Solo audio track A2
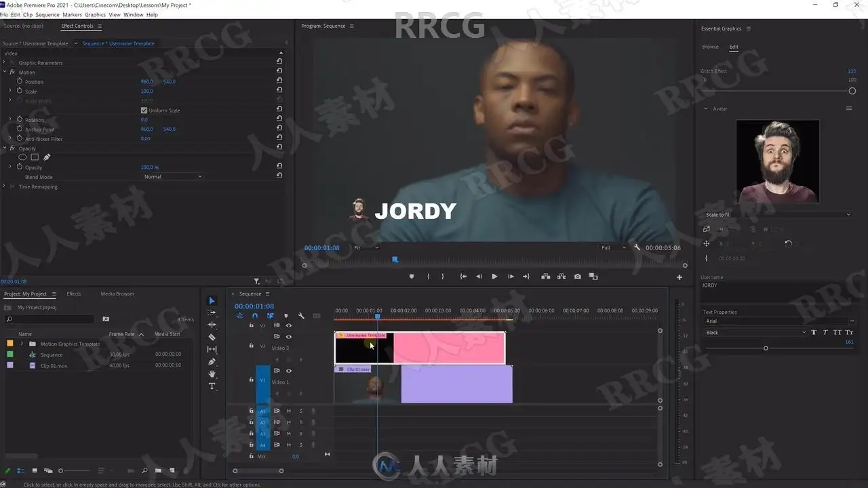Viewport: 868px width, 488px height. (x=301, y=422)
